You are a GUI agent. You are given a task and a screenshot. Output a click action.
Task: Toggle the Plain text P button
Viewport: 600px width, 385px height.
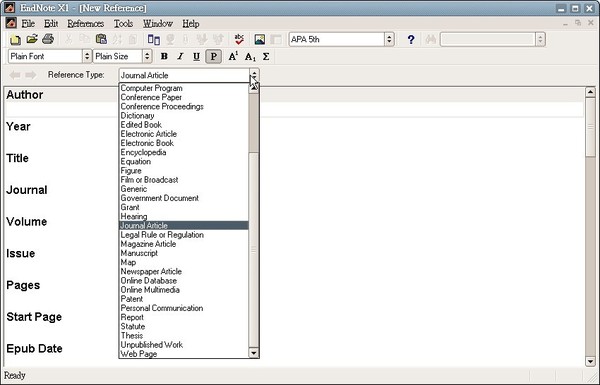click(213, 57)
